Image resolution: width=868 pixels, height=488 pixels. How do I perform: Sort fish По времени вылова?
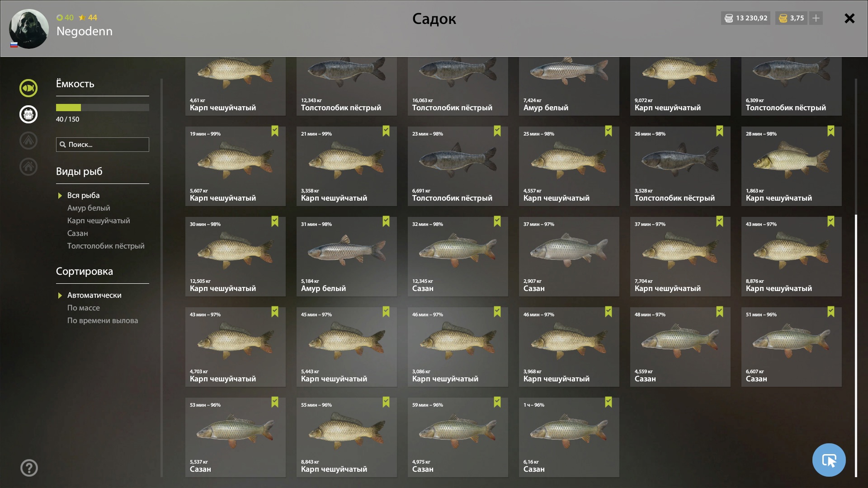(x=103, y=320)
